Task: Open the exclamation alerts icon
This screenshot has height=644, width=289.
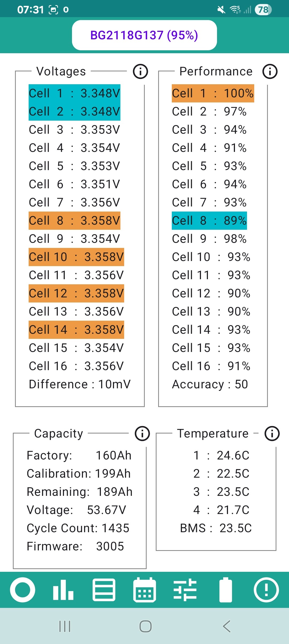Action: (266, 590)
